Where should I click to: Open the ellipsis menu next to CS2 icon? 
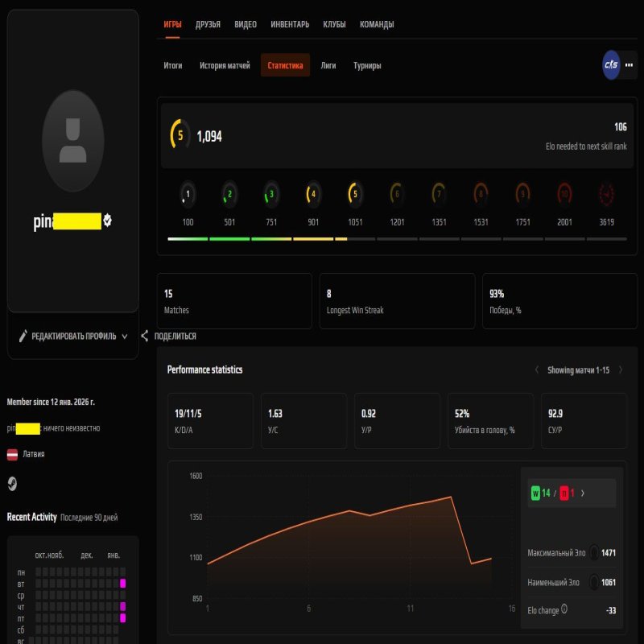tap(630, 64)
